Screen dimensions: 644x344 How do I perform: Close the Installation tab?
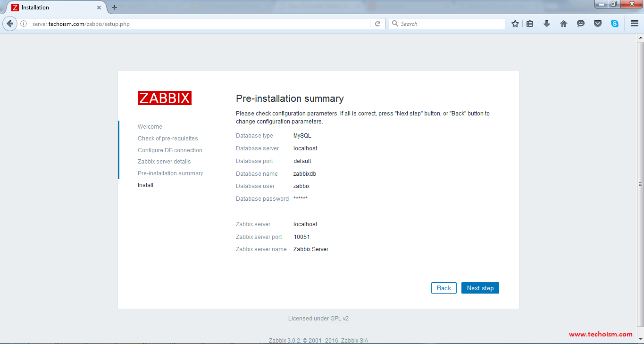pos(99,8)
